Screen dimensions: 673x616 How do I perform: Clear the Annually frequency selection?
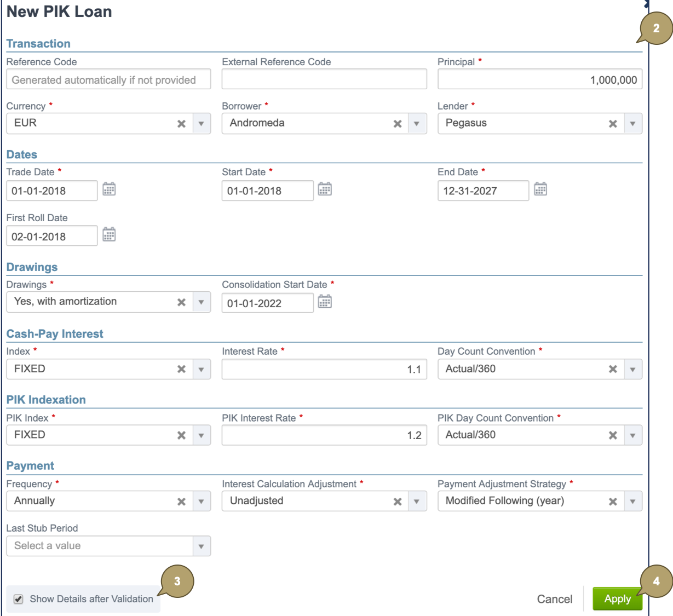(x=181, y=502)
